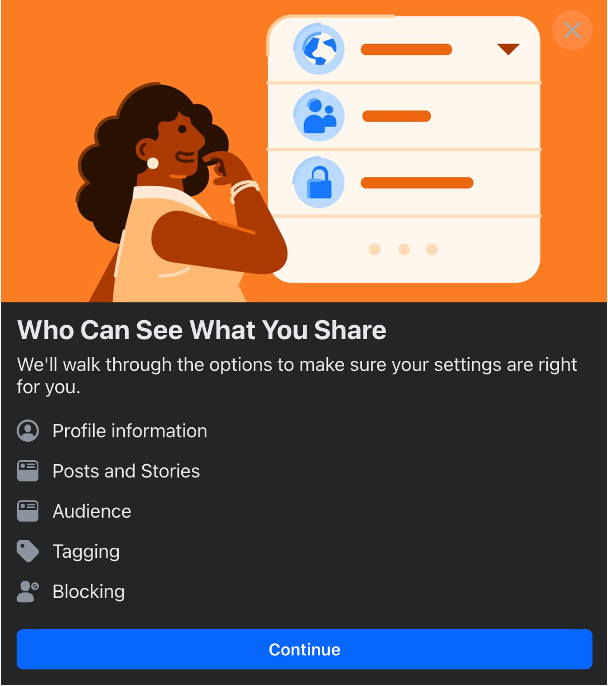
Task: Click the "Who Can See What You Share" heading
Action: point(202,330)
